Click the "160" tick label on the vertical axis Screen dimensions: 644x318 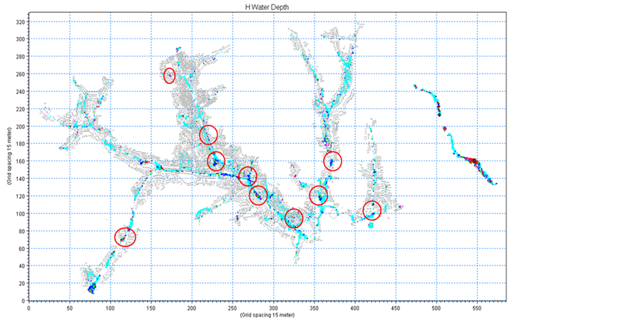(20, 161)
